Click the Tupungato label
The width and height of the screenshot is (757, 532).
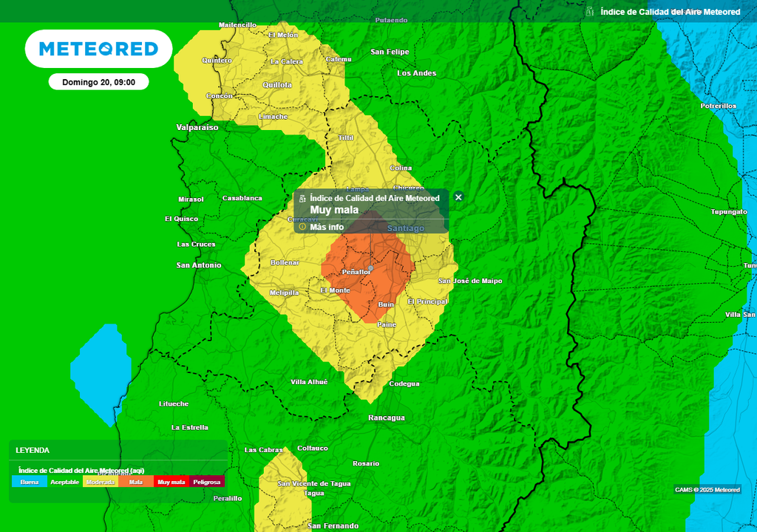729,211
